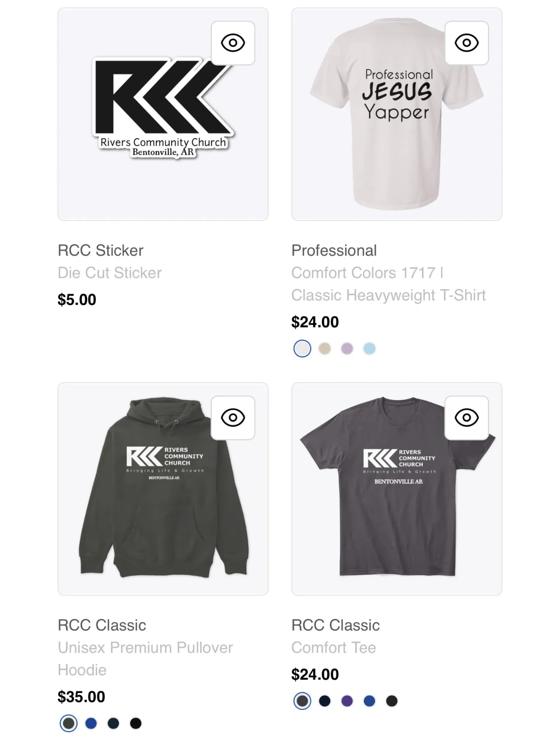The height and width of the screenshot is (747, 560).
Task: Open quick view for RCC Classic hoodie
Action: point(233,418)
